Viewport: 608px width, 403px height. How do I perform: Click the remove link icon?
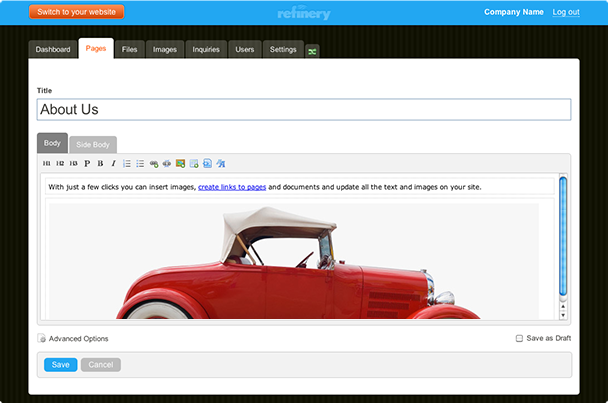(167, 164)
